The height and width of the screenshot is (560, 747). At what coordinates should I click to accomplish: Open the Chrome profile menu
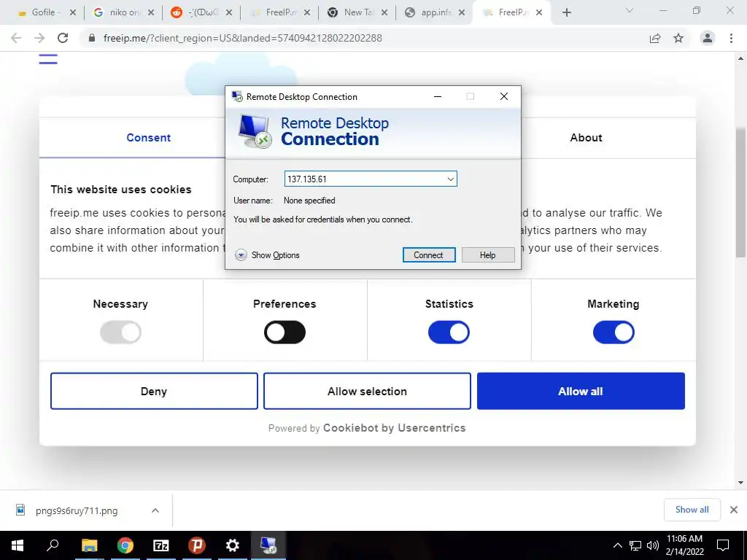pos(708,38)
